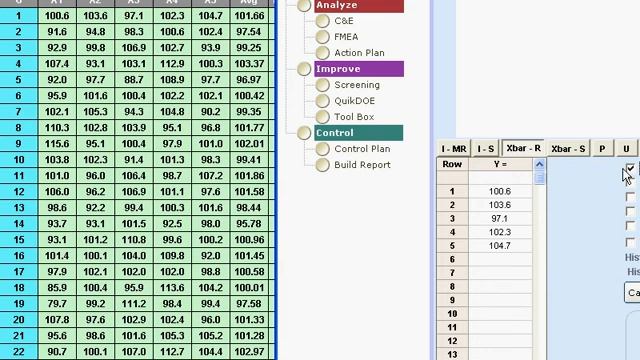Switch to the Xbar - S tab
Image resolution: width=640 pixels, height=360 pixels.
pyautogui.click(x=568, y=149)
